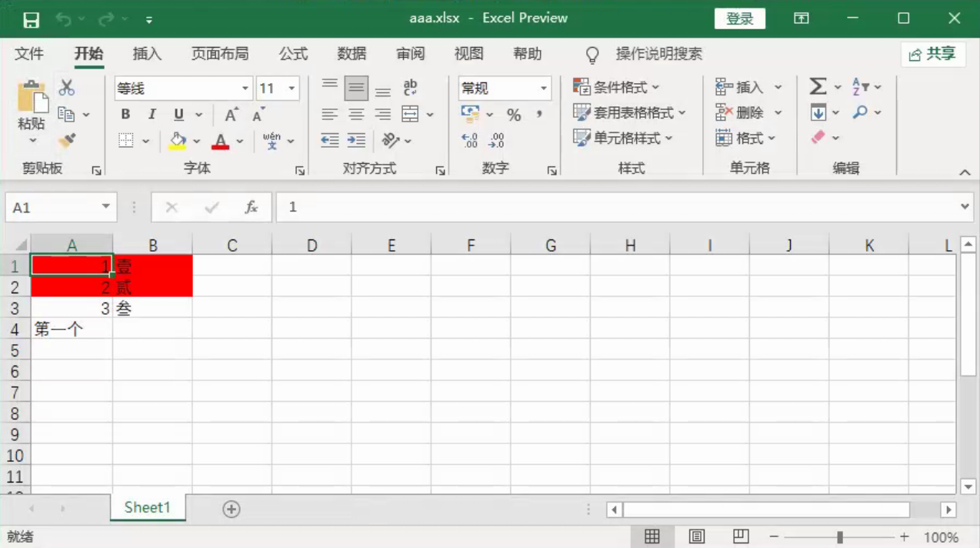Viewport: 980px width, 548px height.
Task: Toggle italic formatting
Action: click(x=152, y=115)
